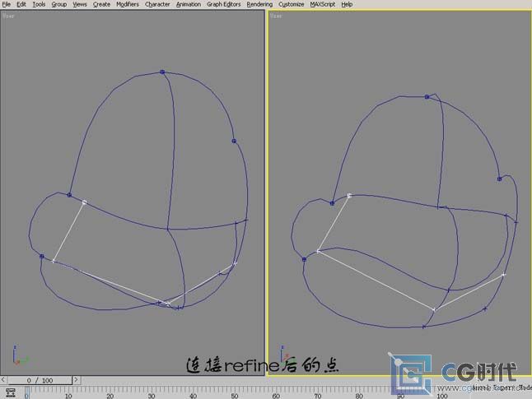
Task: Jump to frame 40 on the track bar
Action: coord(193,396)
